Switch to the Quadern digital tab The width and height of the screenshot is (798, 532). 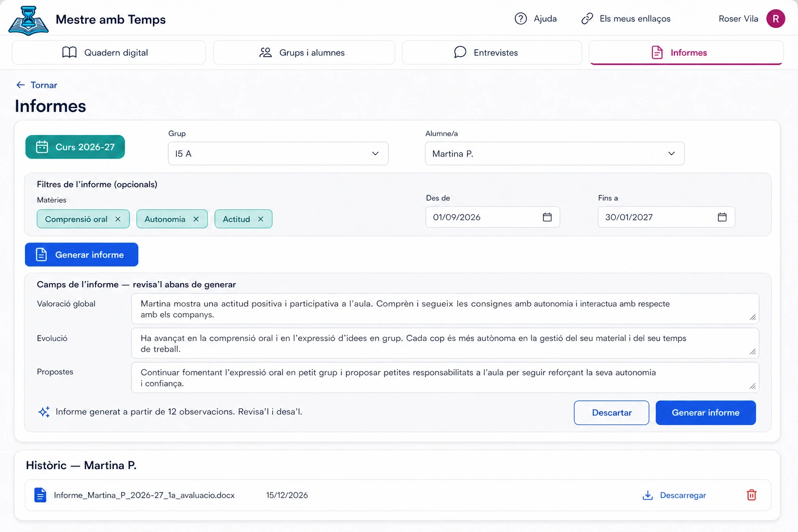pyautogui.click(x=109, y=52)
